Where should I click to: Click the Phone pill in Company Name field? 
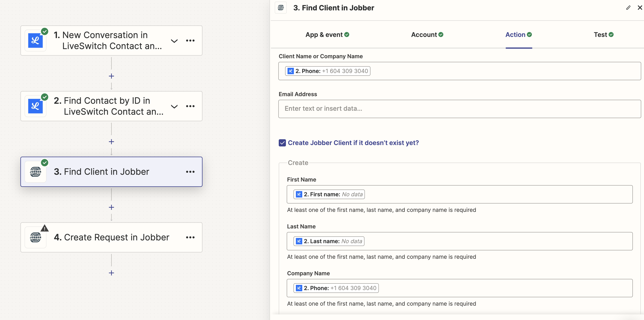(336, 288)
